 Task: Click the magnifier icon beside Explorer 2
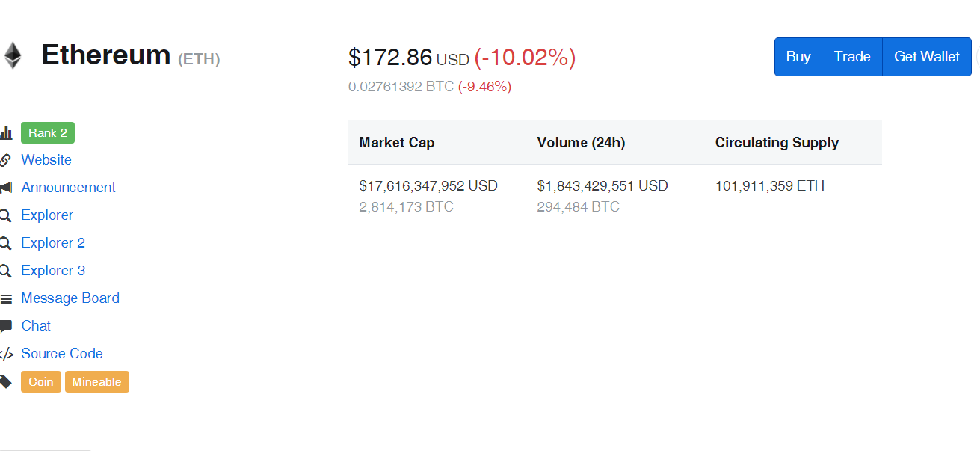[x=5, y=243]
